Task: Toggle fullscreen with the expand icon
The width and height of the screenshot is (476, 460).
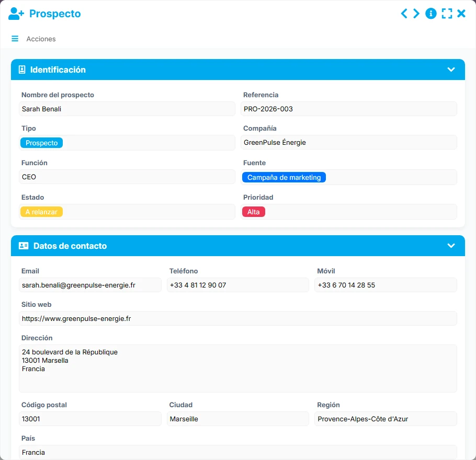Action: click(447, 14)
